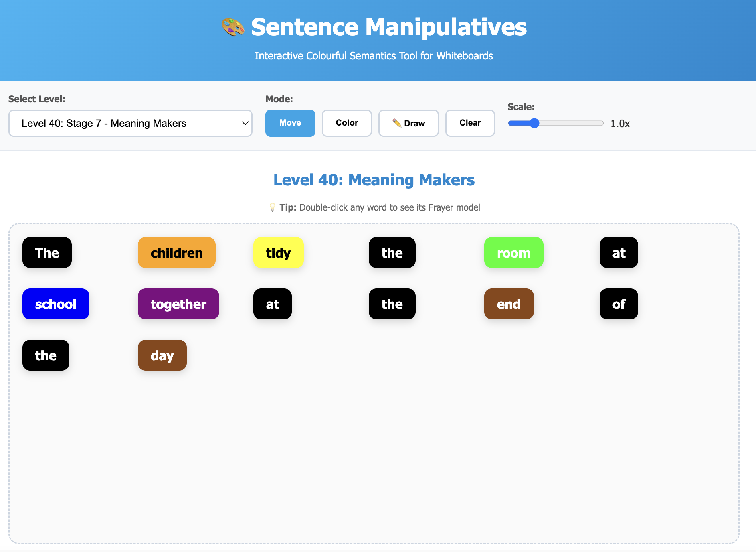Open the Select Level dropdown
The image size is (756, 552).
pos(130,123)
